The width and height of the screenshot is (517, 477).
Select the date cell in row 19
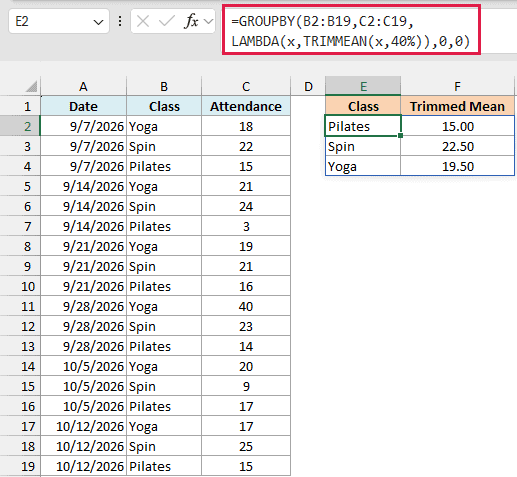tap(83, 466)
